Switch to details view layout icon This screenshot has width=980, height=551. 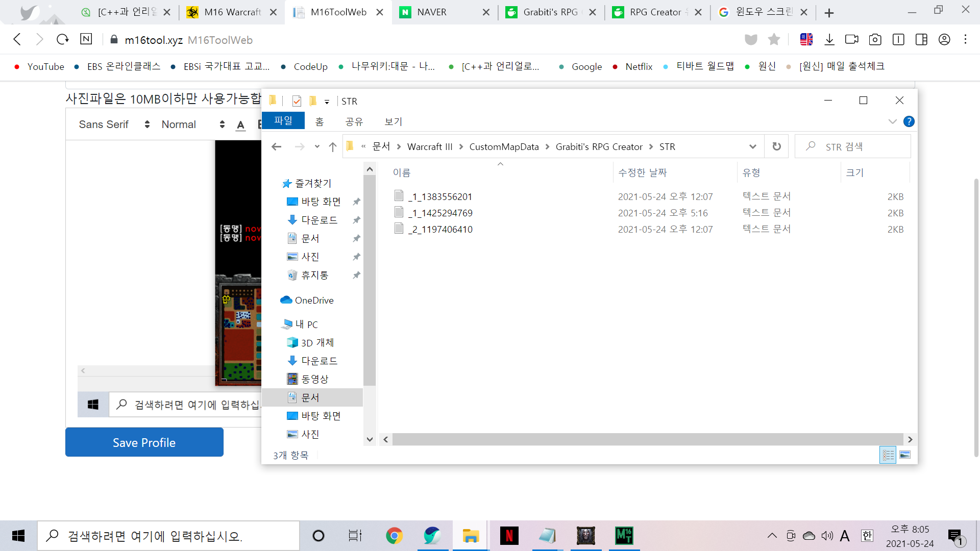(x=888, y=455)
